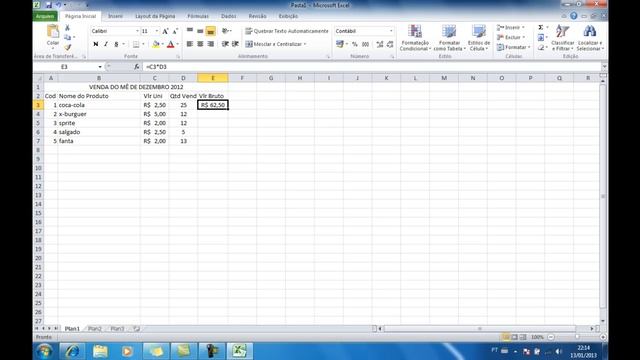
Task: Click the Excel help question icon
Action: [573, 16]
